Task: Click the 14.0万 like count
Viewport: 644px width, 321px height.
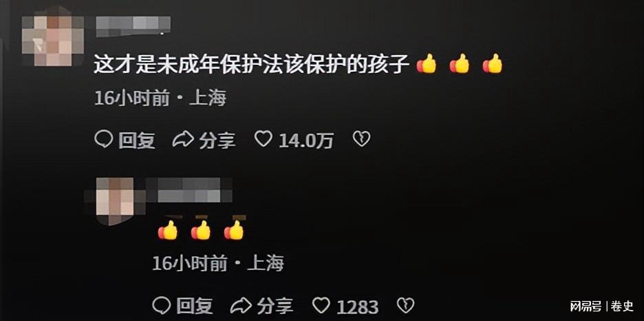Action: pyautogui.click(x=306, y=141)
